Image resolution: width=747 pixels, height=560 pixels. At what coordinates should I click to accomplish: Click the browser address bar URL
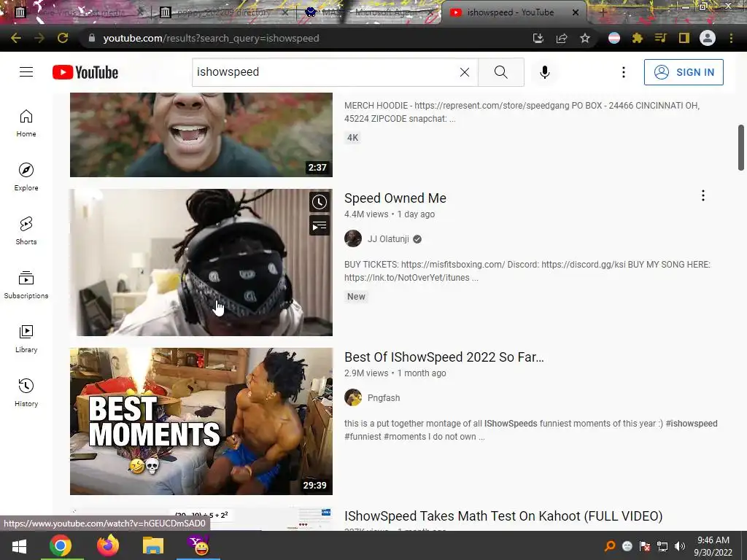click(x=211, y=38)
